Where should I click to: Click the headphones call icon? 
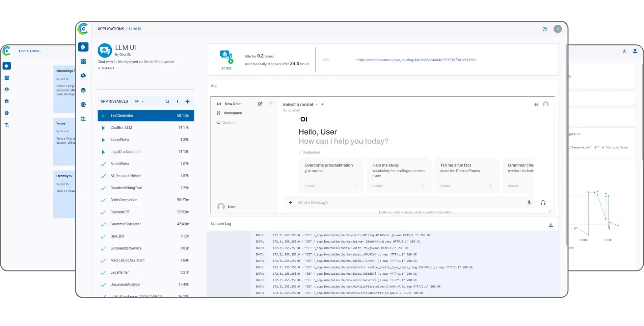543,203
